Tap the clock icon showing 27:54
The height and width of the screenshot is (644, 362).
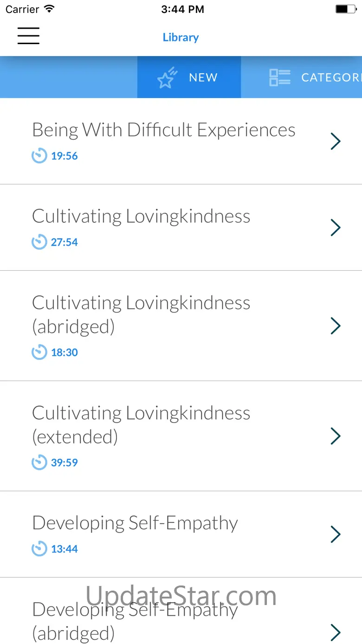coord(39,242)
